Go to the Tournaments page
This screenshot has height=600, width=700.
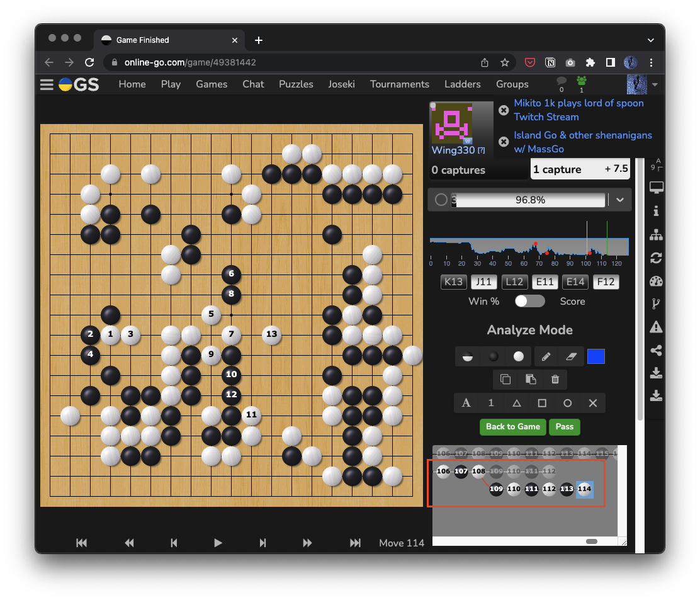click(x=399, y=84)
